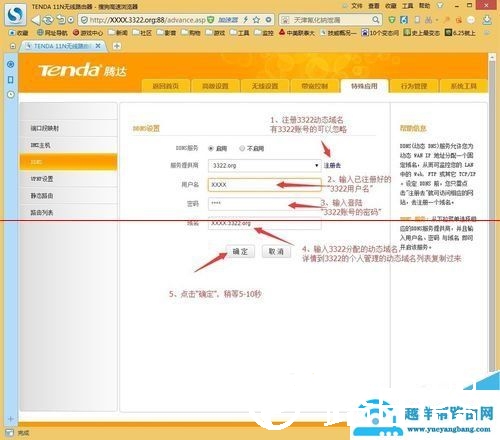Select the 启用 DDNS radio button
The image size is (500, 440).
click(211, 149)
